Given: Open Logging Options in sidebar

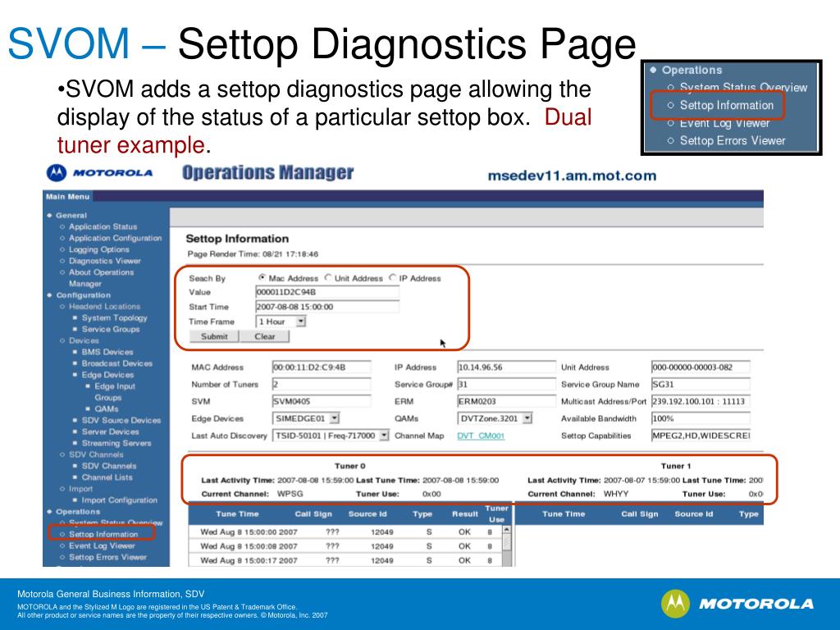Looking at the screenshot, I should coord(99,249).
